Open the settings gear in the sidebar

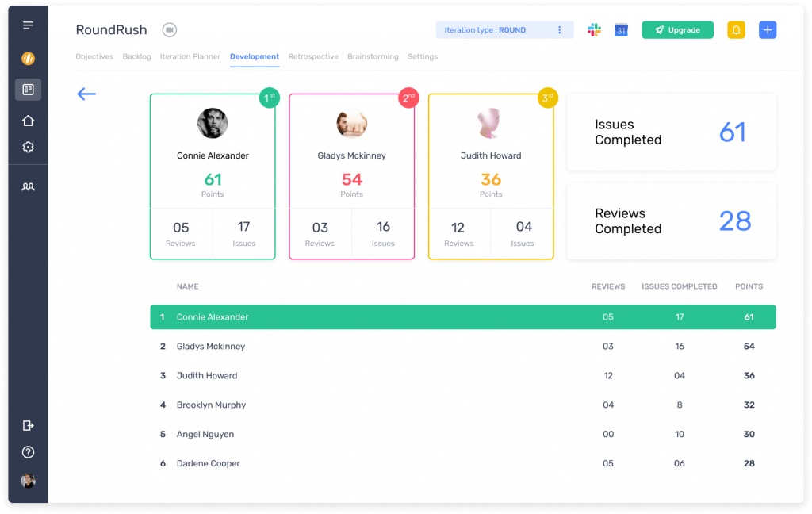point(28,147)
